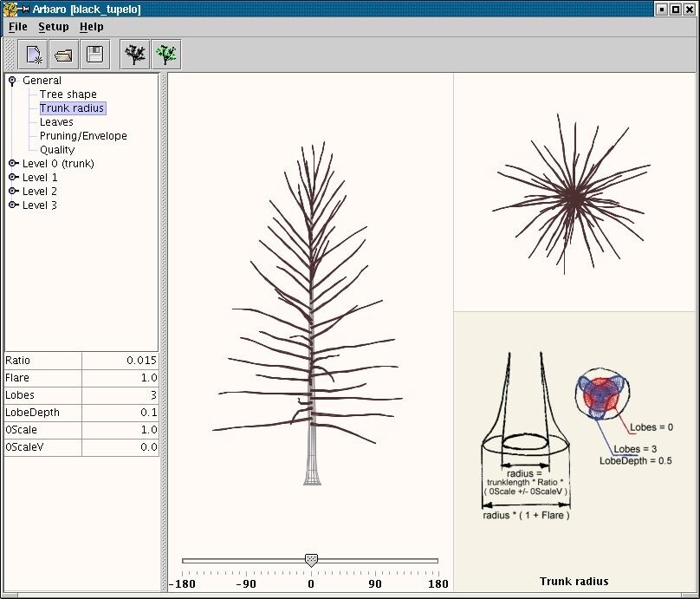Click the Open file folder icon

(x=64, y=55)
